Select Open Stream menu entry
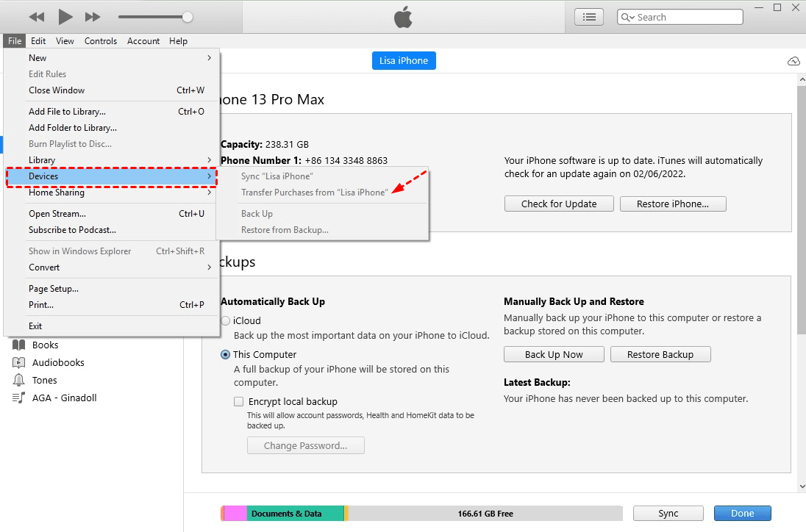The image size is (806, 532). (112, 214)
